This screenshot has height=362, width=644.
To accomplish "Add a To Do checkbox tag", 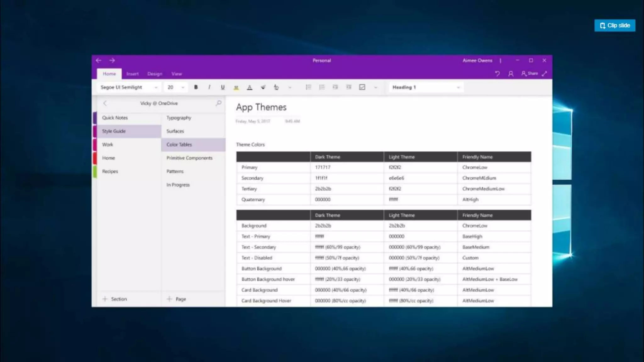I will coord(362,87).
